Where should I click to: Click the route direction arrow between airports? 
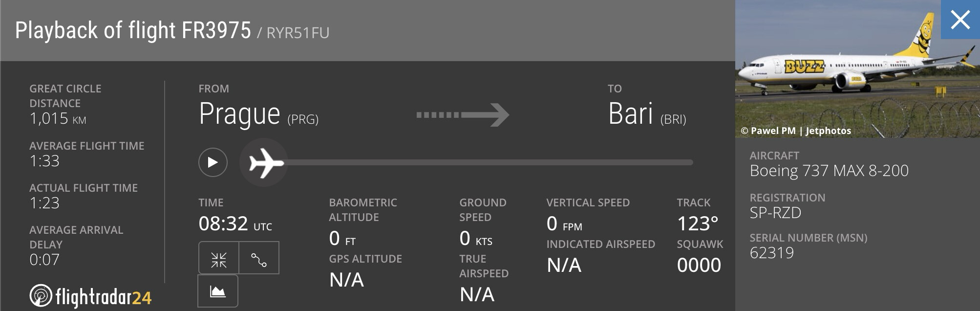coord(463,115)
